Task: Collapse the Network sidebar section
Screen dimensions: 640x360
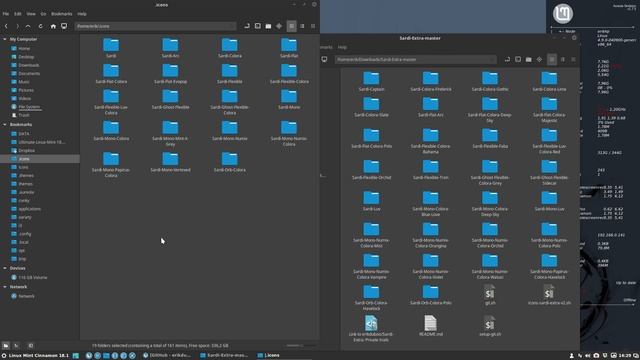Action: coord(4,287)
